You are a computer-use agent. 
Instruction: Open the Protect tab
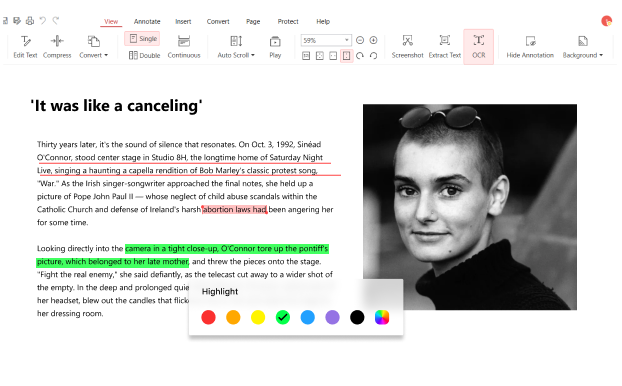288,21
